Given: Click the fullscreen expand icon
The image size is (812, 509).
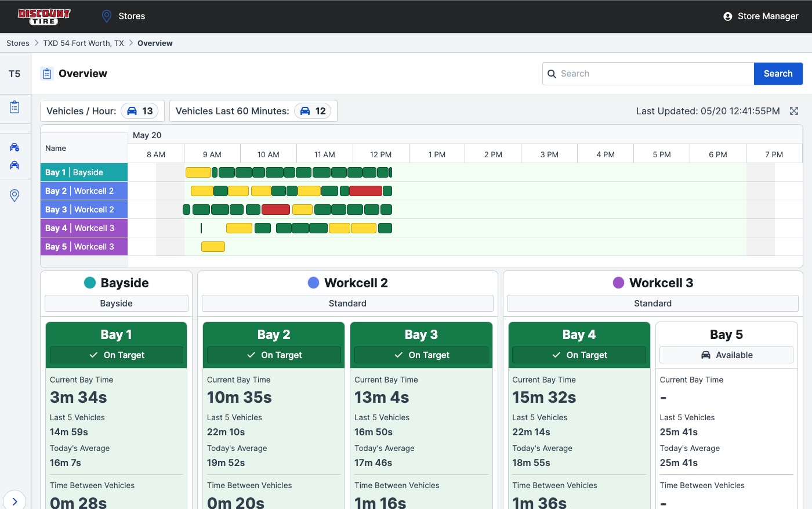Looking at the screenshot, I should (794, 111).
